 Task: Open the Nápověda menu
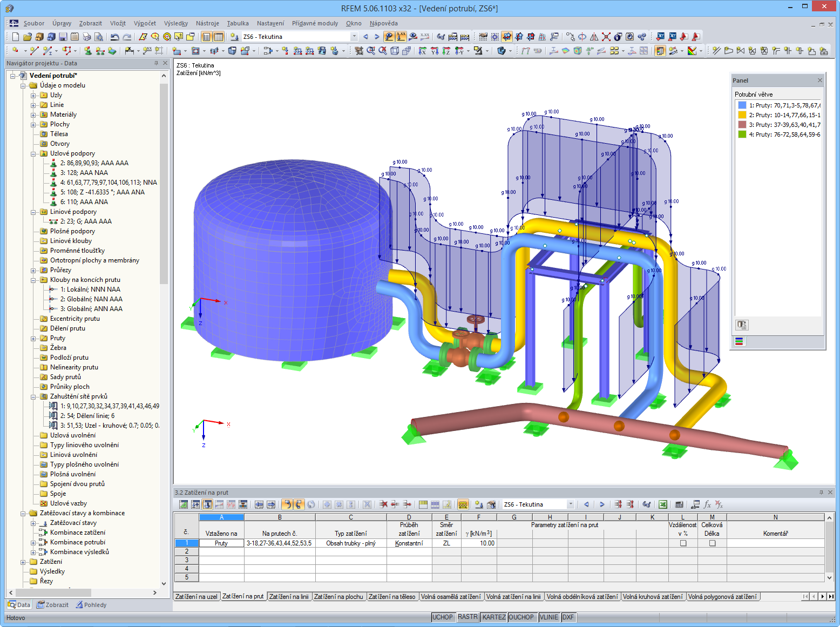pyautogui.click(x=384, y=23)
